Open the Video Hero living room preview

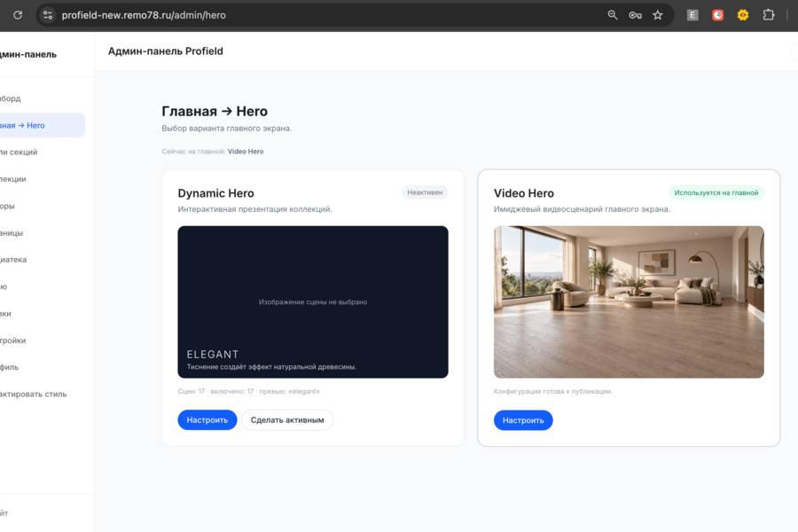(629, 301)
